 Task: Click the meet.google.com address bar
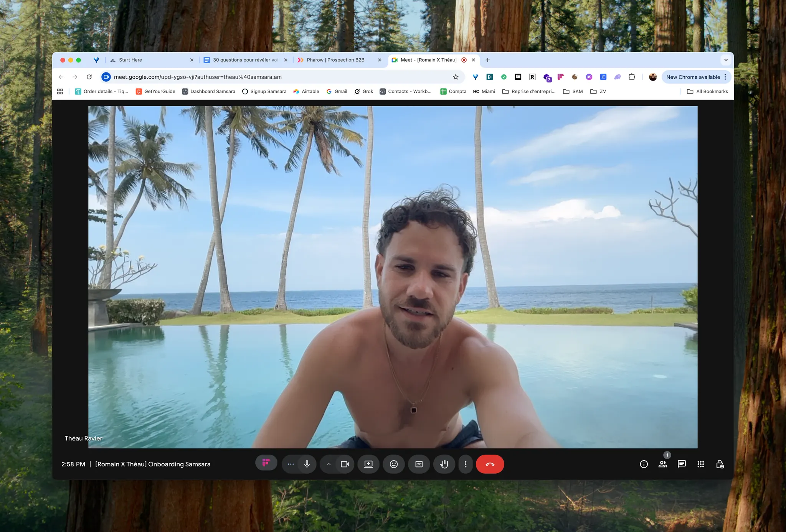click(x=269, y=77)
